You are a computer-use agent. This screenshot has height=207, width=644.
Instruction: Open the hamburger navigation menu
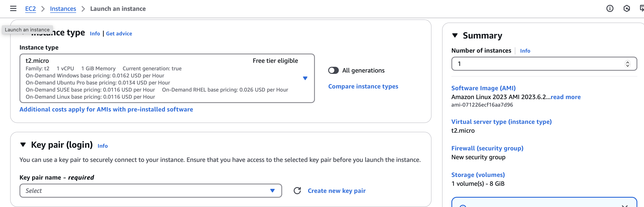(x=13, y=9)
